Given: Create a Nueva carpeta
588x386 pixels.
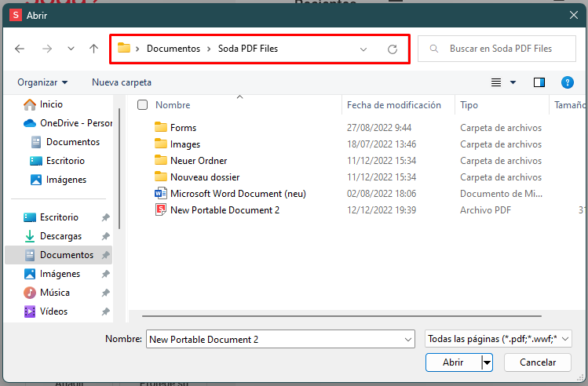Looking at the screenshot, I should [x=122, y=82].
